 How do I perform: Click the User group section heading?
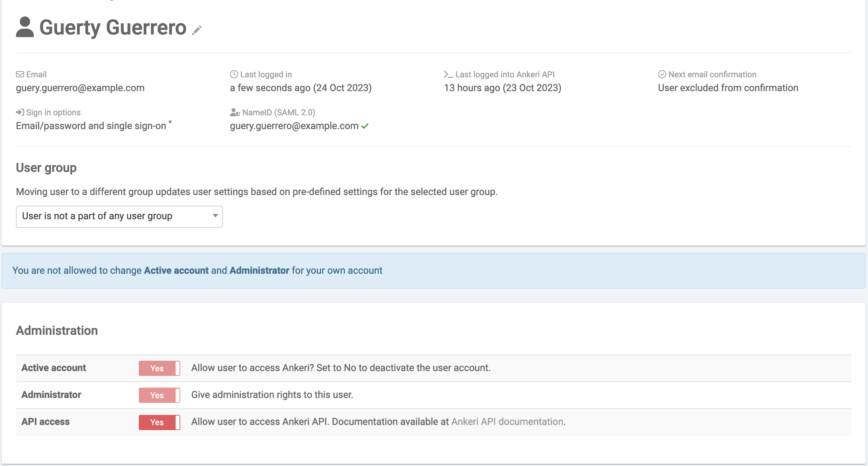click(46, 167)
